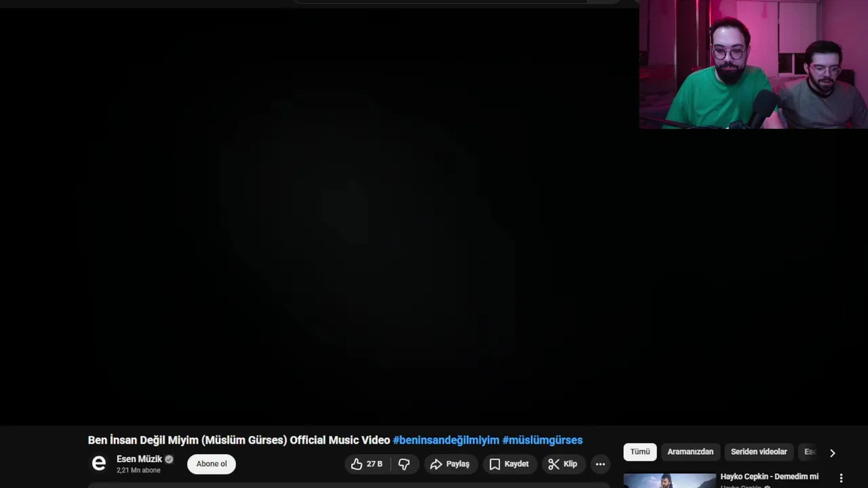The width and height of the screenshot is (868, 488).
Task: Show more filter chips with the right arrow
Action: (x=832, y=453)
